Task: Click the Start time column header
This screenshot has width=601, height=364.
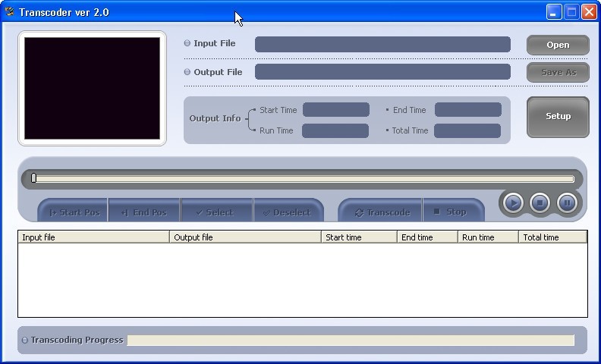Action: [x=359, y=237]
